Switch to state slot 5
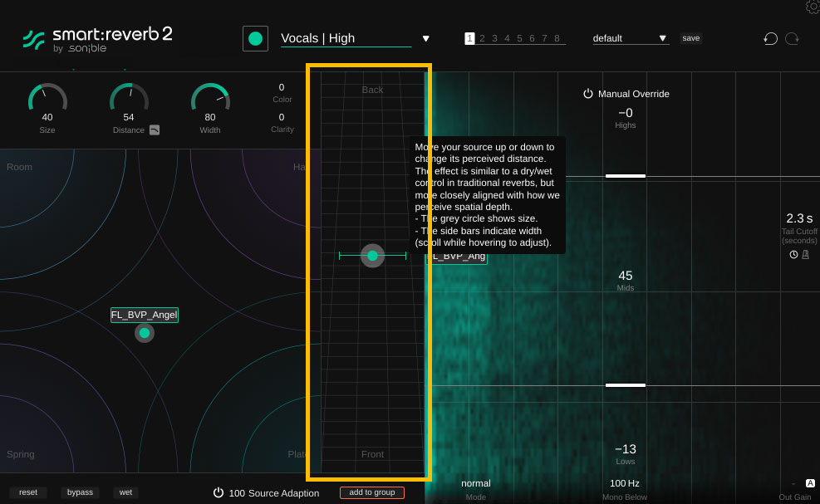Image resolution: width=820 pixels, height=504 pixels. [x=519, y=38]
